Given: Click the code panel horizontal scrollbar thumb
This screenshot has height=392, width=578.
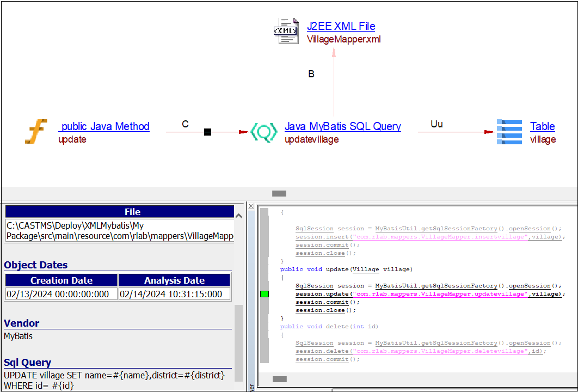Looking at the screenshot, I should pos(279,379).
